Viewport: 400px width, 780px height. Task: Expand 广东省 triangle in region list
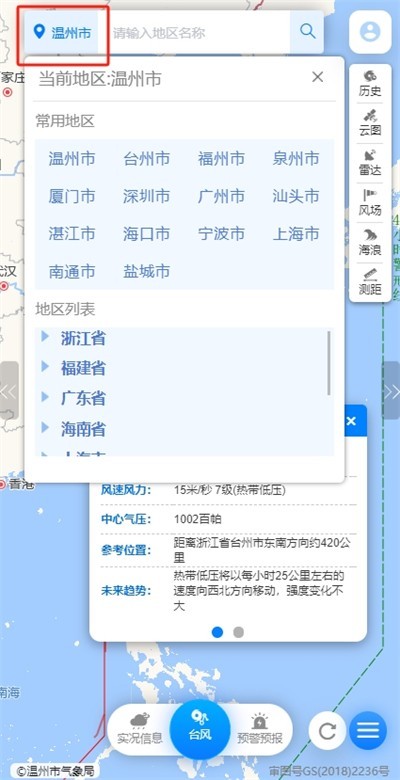[45, 396]
